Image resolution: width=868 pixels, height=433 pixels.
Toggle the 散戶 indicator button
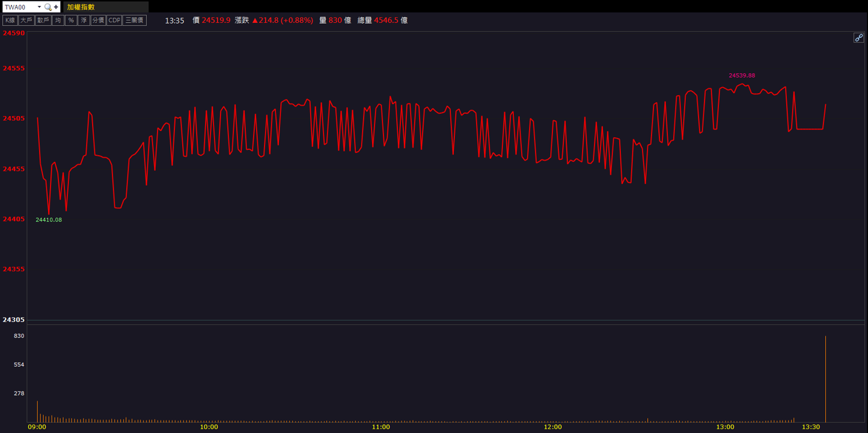pyautogui.click(x=43, y=20)
